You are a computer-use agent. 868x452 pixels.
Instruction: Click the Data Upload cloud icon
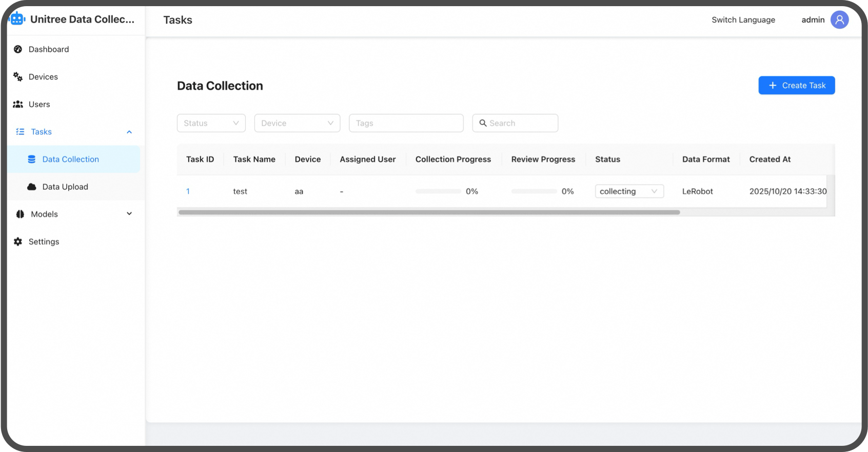point(32,187)
